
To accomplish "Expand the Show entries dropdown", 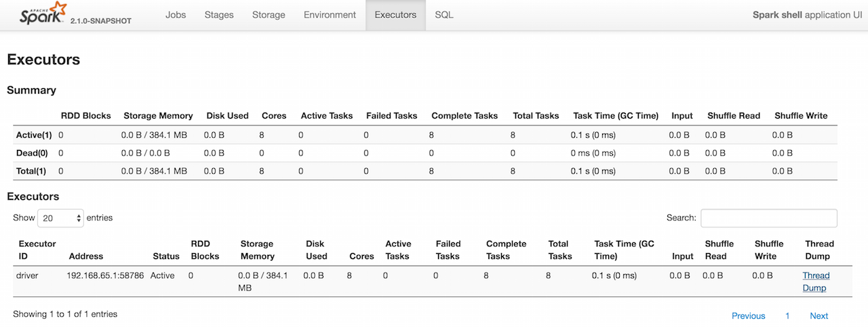I will pyautogui.click(x=60, y=218).
